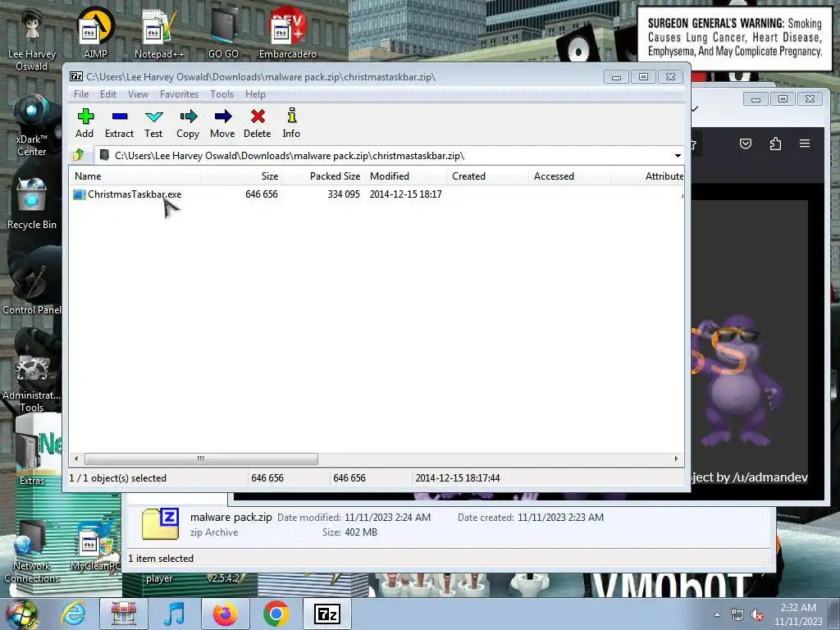Click the 7-Zip taskbar button

point(327,614)
